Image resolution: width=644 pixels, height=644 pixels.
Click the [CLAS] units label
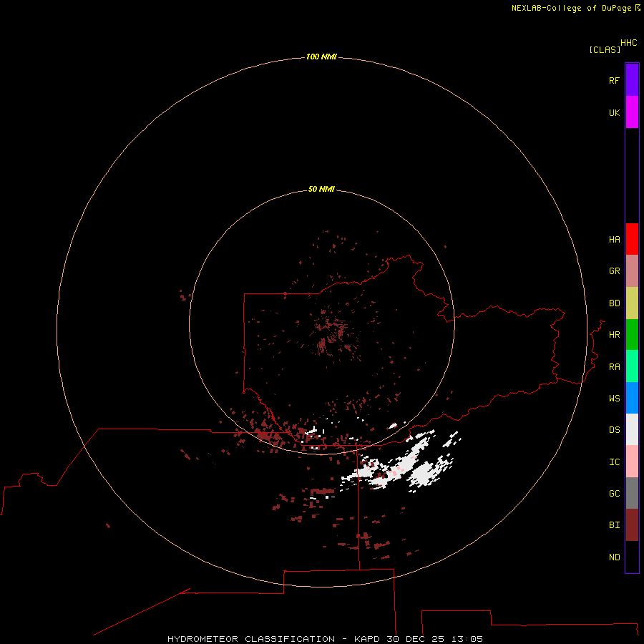(605, 49)
